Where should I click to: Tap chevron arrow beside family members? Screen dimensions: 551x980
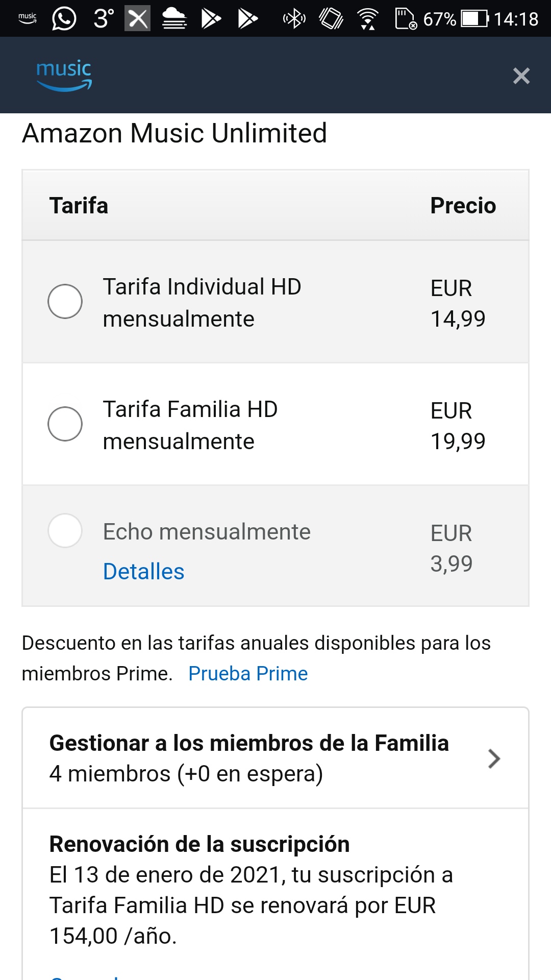[x=494, y=759]
